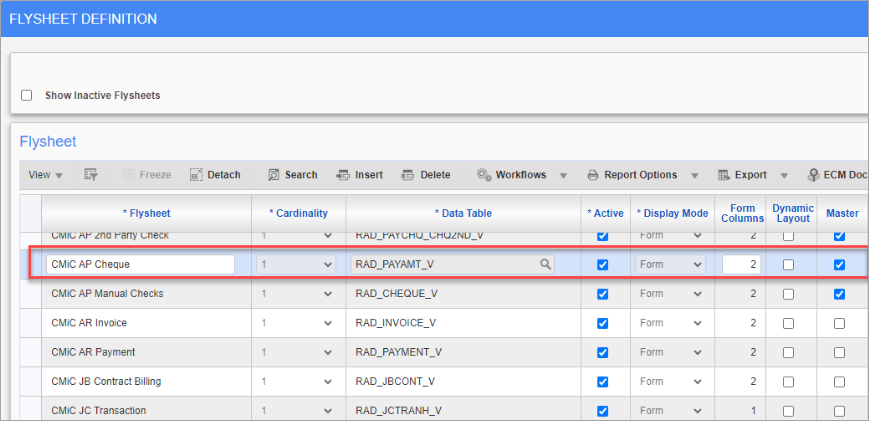The height and width of the screenshot is (421, 869).
Task: Click the Search toolbar button
Action: (x=293, y=175)
